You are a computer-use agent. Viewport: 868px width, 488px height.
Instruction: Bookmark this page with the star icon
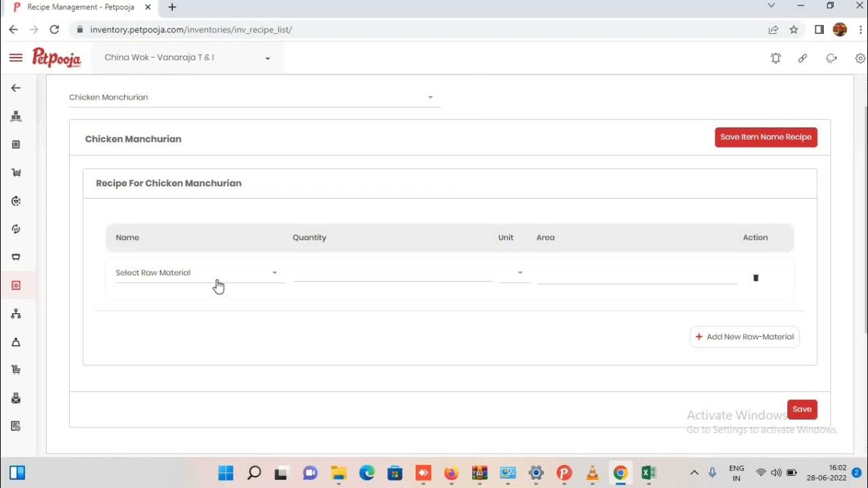click(794, 30)
